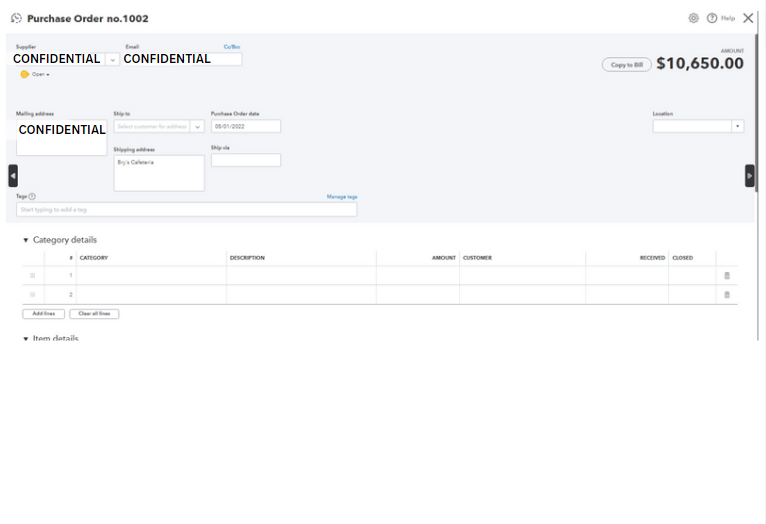This screenshot has height=524, width=766.
Task: Open the Location dropdown arrow
Action: pyautogui.click(x=737, y=126)
